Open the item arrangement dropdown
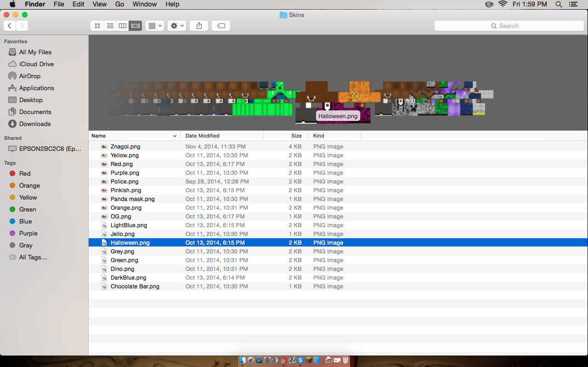The width and height of the screenshot is (588, 367). (x=155, y=26)
